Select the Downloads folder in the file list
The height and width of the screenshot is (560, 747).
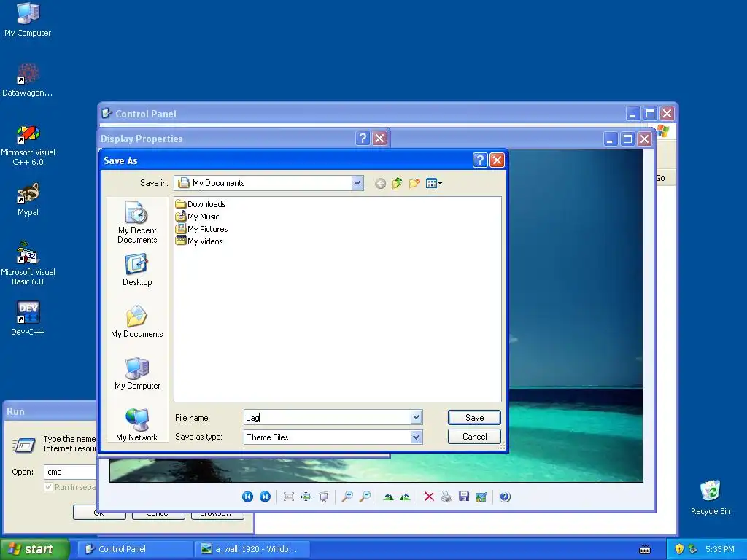(201, 204)
